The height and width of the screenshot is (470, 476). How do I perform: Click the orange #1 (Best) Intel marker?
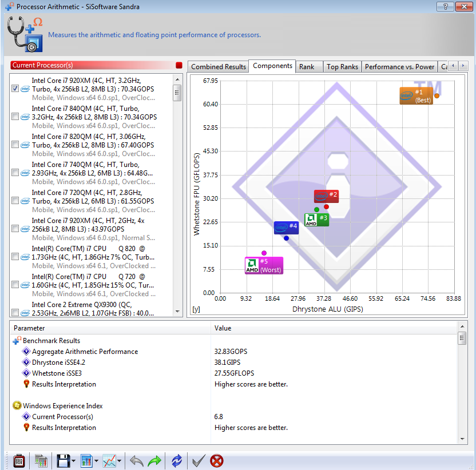[416, 96]
